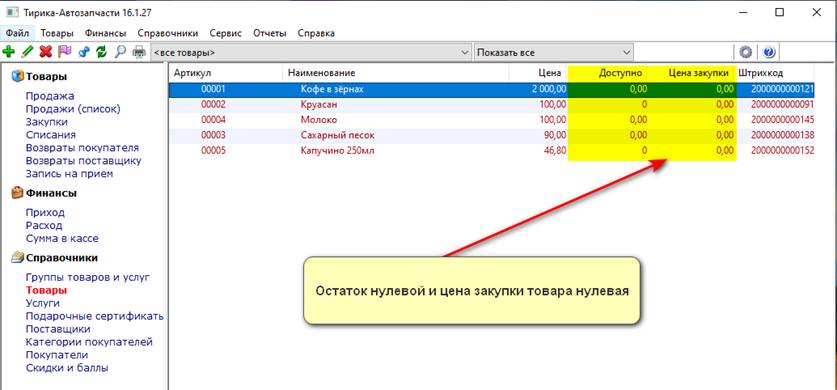This screenshot has width=837, height=390.
Task: Sort by the Цена column header
Action: point(538,73)
